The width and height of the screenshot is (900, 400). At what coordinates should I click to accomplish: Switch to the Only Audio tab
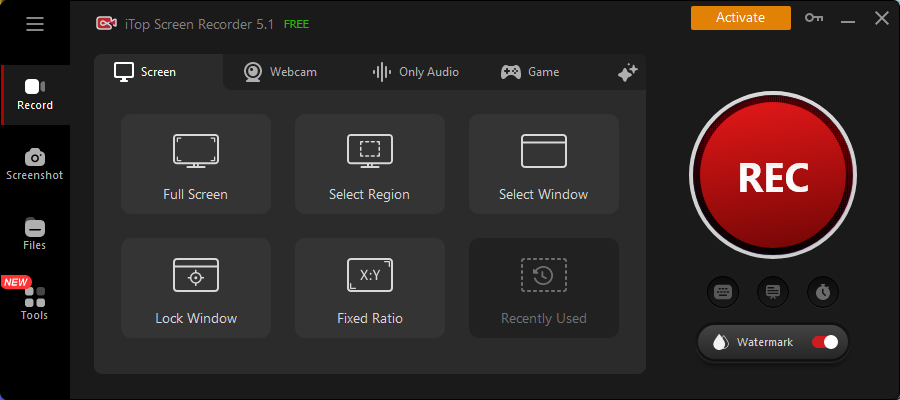416,72
